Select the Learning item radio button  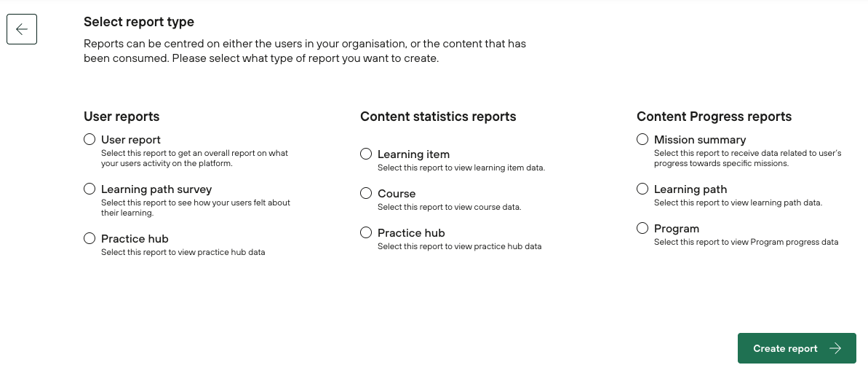pos(366,154)
